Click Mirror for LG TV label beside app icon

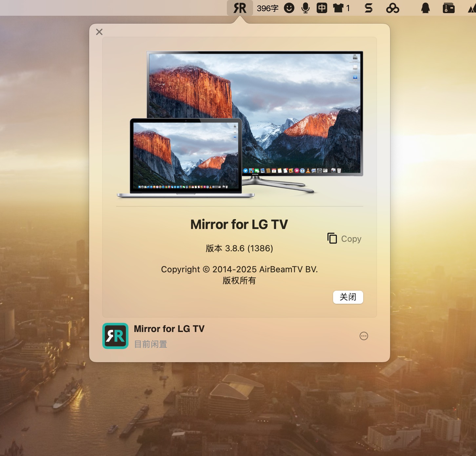(169, 329)
